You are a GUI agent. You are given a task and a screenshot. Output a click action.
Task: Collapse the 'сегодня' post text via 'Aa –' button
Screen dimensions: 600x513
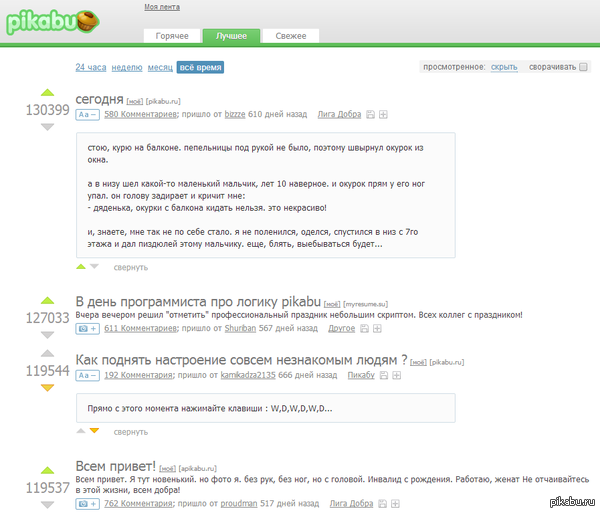tap(87, 115)
